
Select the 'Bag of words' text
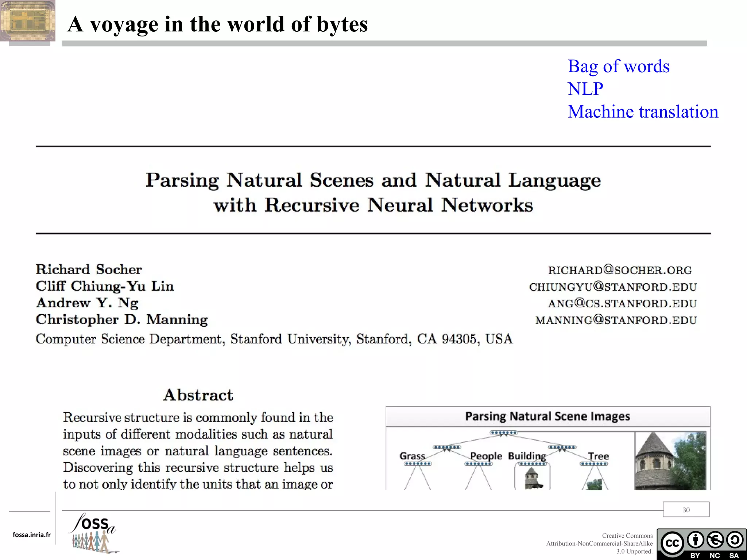pos(618,66)
